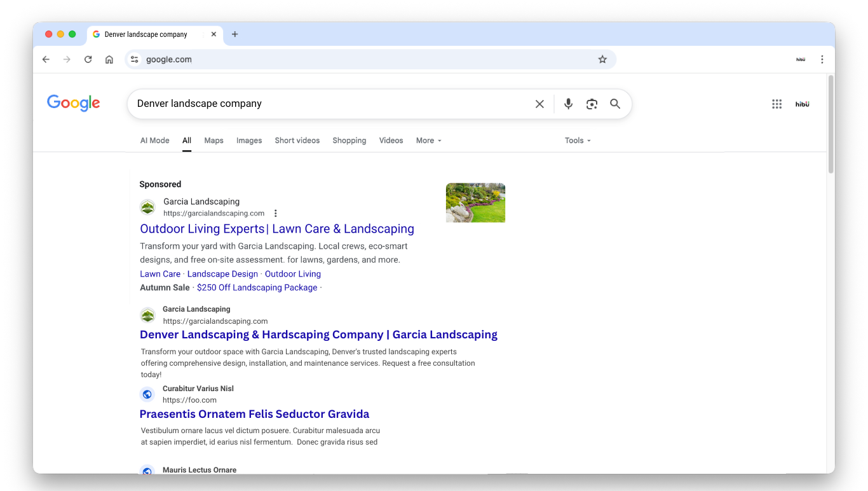This screenshot has height=491, width=868.
Task: Reload the page
Action: [x=88, y=59]
